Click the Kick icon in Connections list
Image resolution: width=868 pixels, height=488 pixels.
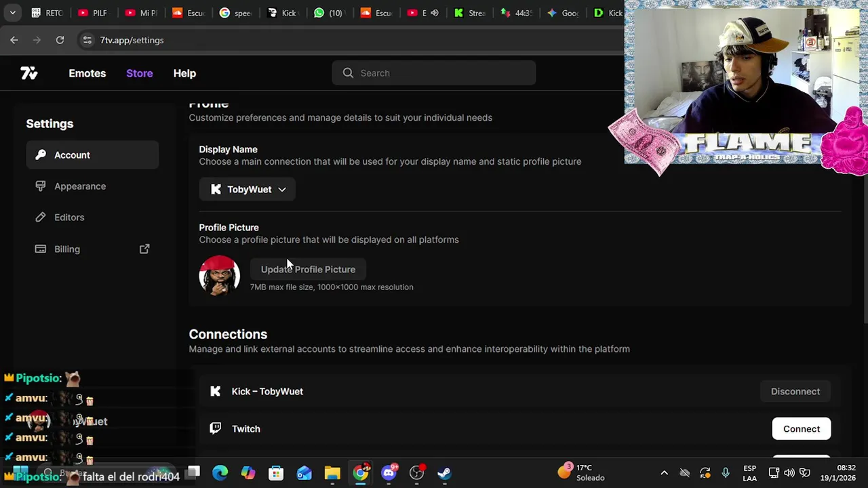(x=216, y=391)
